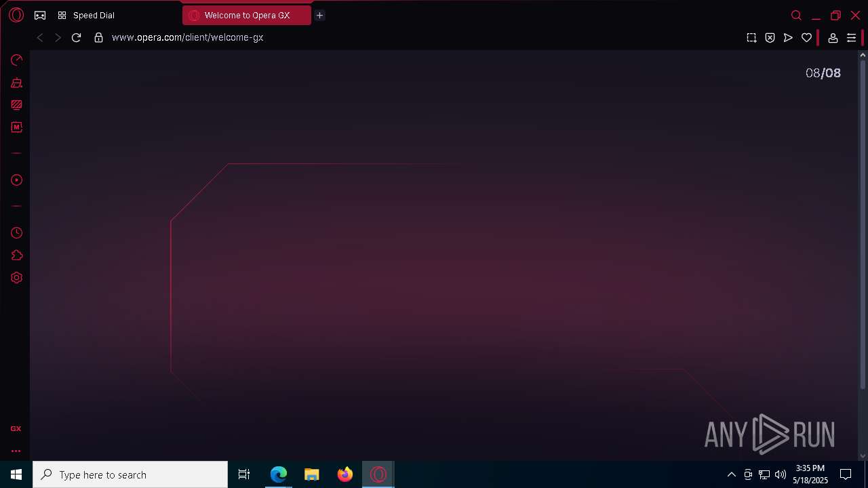Open the tab search magnifier icon

point(796,15)
